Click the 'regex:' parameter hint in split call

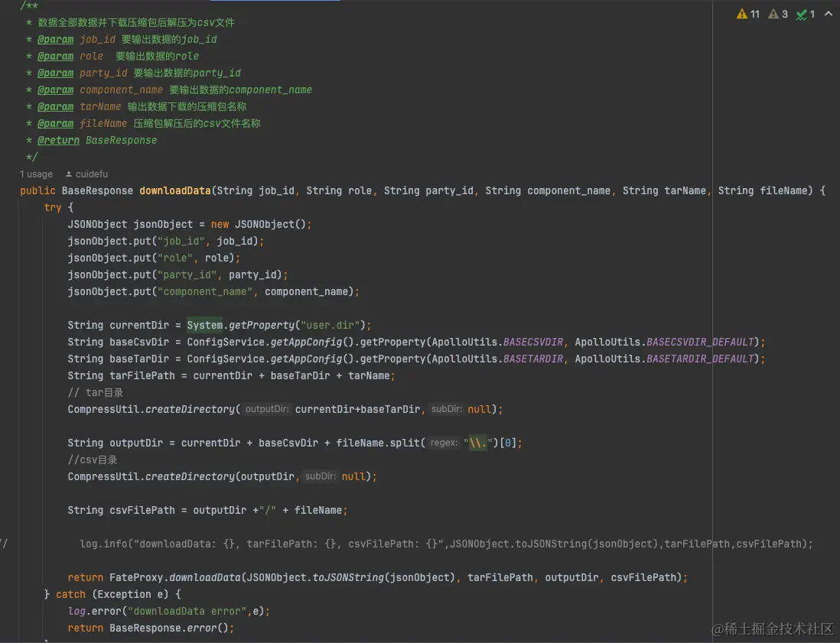coord(444,443)
